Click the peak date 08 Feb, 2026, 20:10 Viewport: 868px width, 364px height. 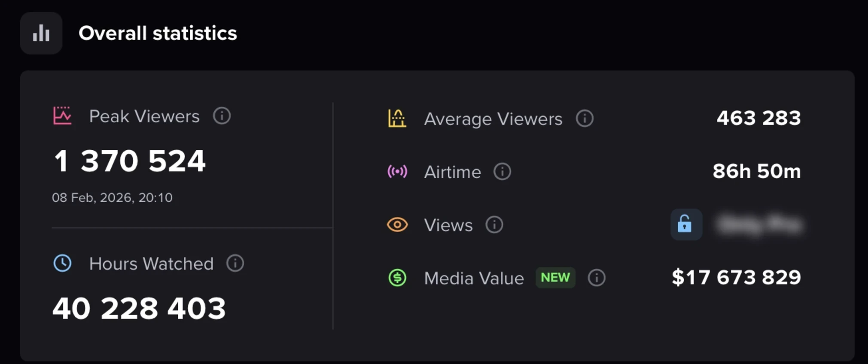(x=112, y=197)
